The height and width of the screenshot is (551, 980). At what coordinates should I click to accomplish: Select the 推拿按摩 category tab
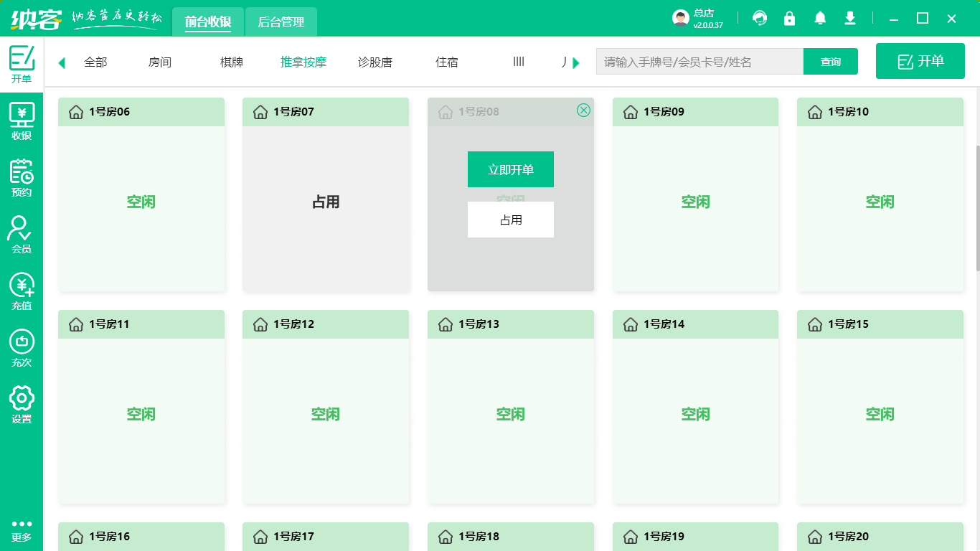click(303, 62)
